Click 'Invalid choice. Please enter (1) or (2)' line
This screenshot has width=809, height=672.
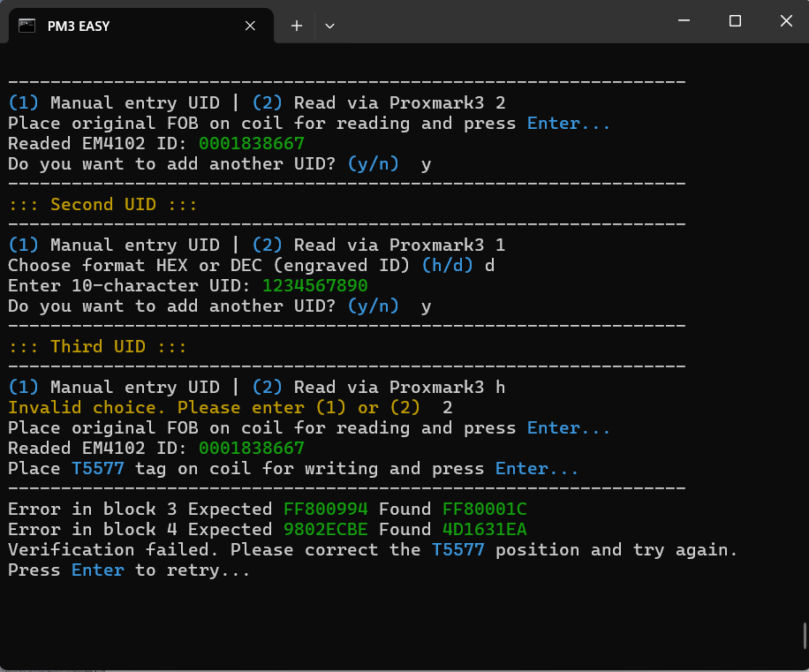click(214, 407)
